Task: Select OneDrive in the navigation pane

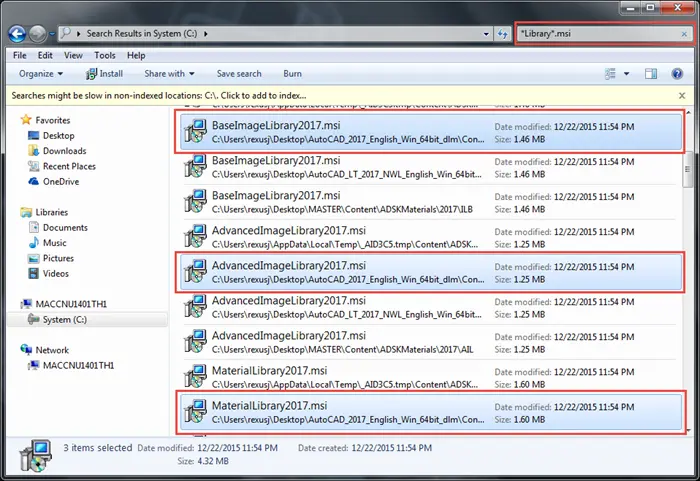Action: (60, 182)
